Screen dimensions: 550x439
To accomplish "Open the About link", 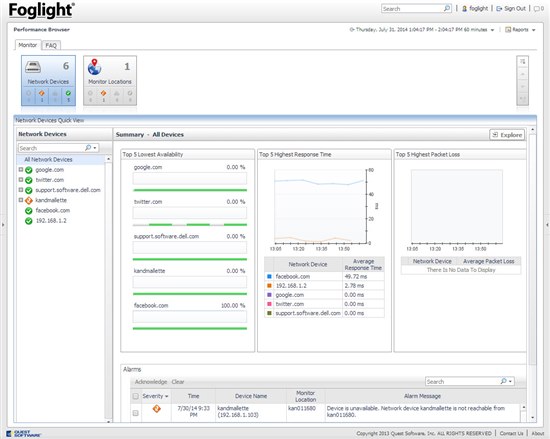I will pos(538,433).
